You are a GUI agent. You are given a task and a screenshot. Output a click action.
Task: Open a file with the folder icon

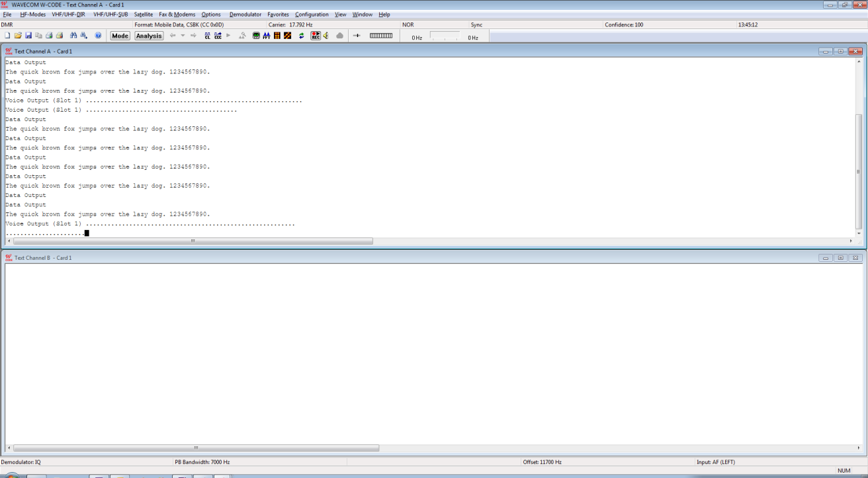click(18, 36)
